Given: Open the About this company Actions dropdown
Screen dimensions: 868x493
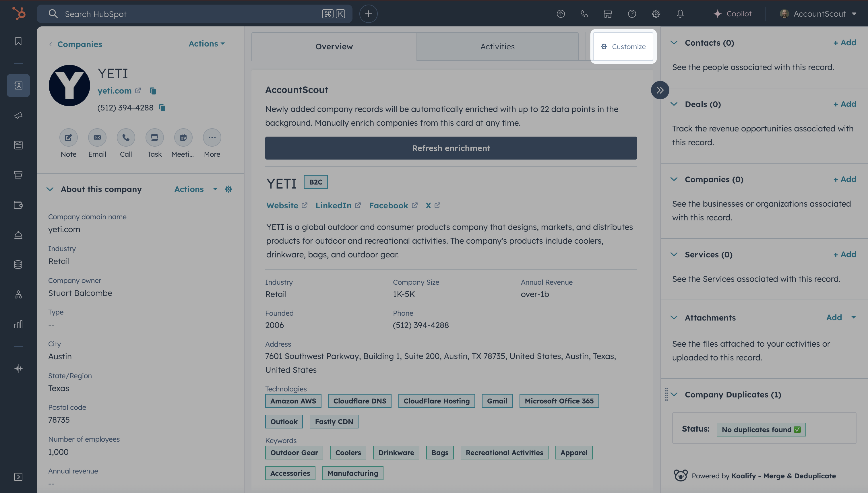Looking at the screenshot, I should click(x=195, y=189).
